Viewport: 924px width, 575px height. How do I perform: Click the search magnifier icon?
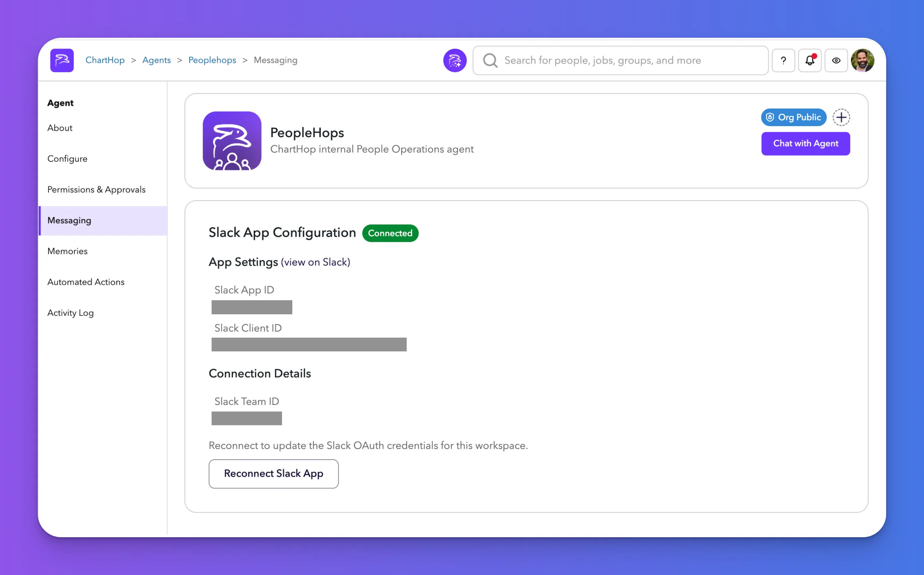tap(490, 60)
